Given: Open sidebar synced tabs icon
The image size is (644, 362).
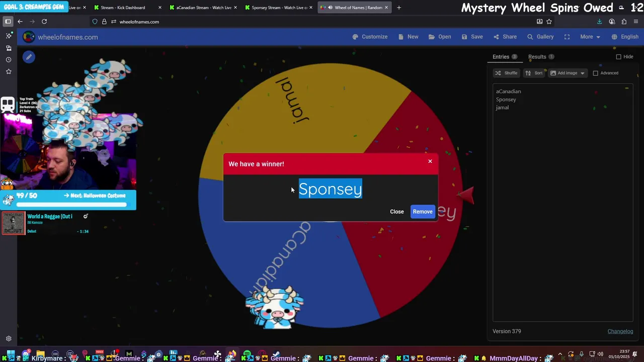Looking at the screenshot, I should [9, 48].
